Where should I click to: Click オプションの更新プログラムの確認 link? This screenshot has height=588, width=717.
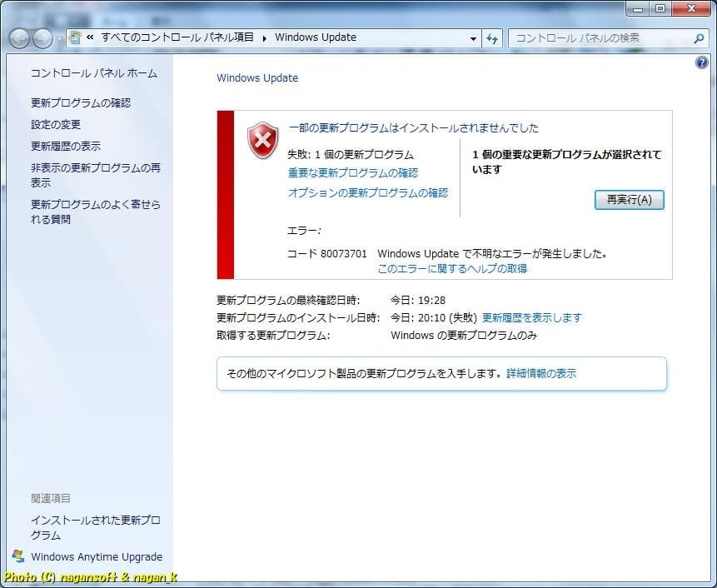[x=367, y=193]
